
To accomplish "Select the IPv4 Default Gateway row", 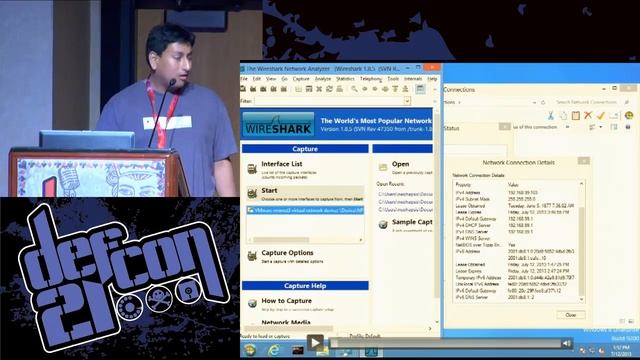I will (x=516, y=219).
